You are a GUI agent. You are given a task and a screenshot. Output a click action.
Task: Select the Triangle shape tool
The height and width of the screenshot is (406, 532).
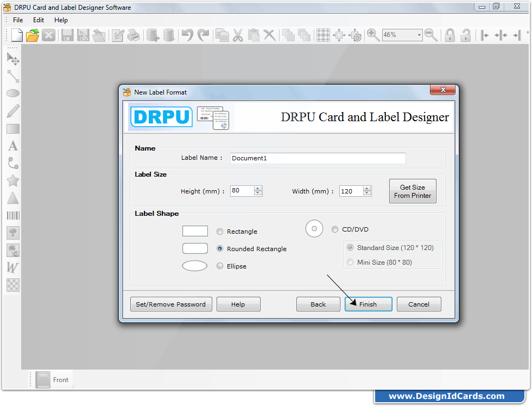(13, 198)
